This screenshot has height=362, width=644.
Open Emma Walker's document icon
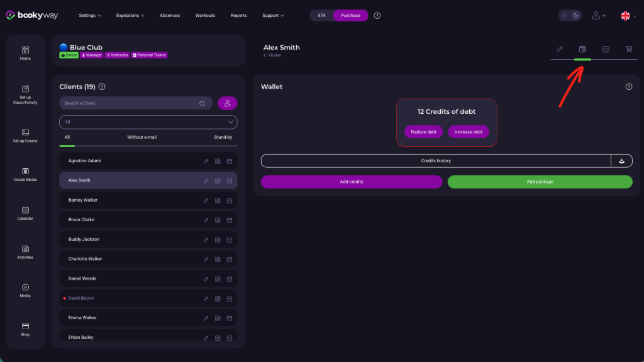click(218, 319)
